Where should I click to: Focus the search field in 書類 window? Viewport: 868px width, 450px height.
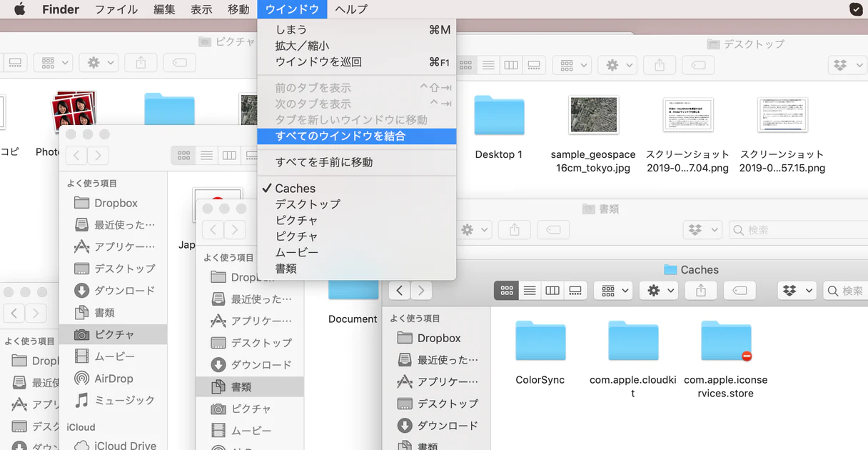click(x=798, y=230)
